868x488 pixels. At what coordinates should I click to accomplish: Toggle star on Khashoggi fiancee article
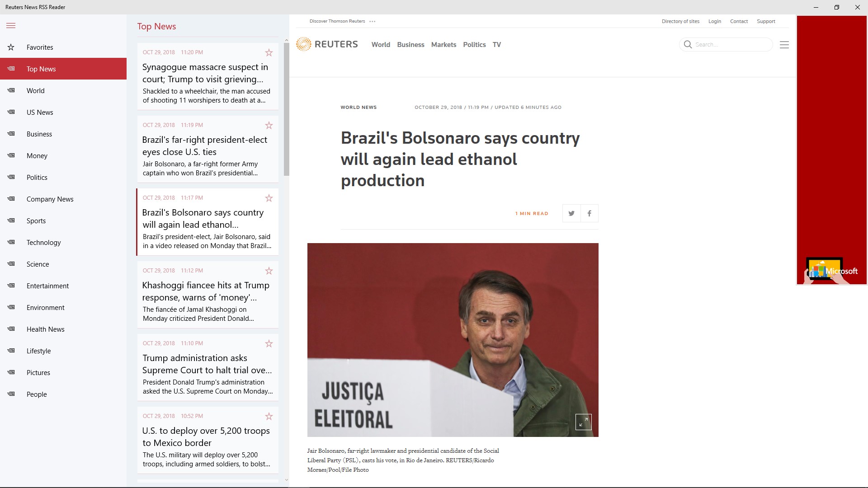tap(269, 271)
